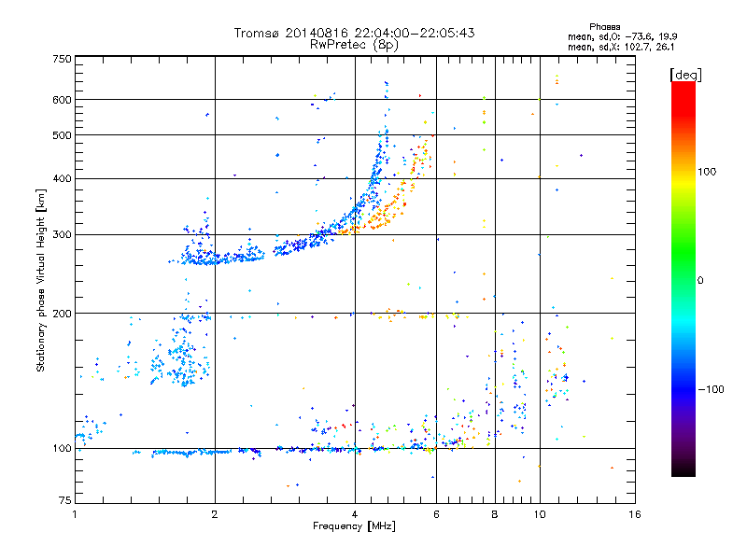Click the '2' x-axis tick label

pos(215,514)
